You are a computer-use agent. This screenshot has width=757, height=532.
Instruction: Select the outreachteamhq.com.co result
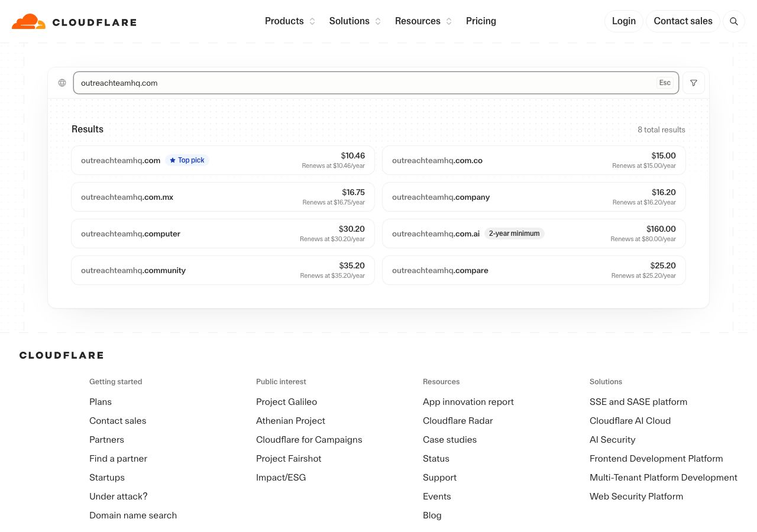(x=534, y=160)
